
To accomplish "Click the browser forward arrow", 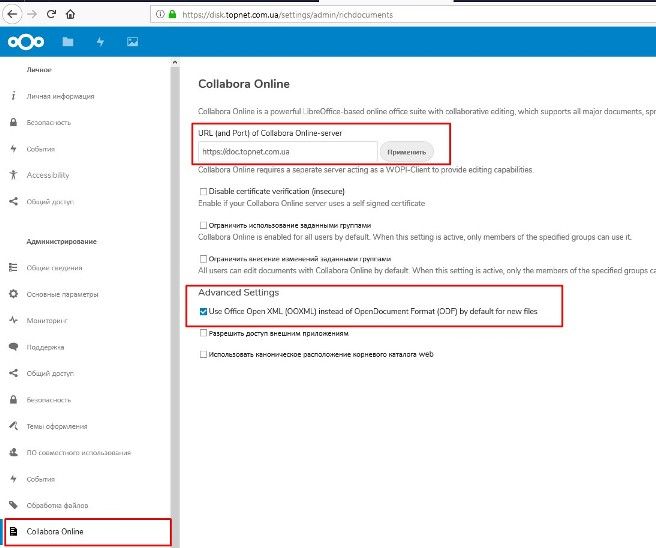I will [32, 14].
